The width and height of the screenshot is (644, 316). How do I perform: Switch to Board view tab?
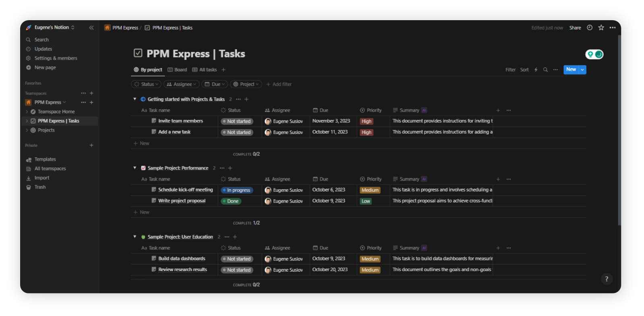pyautogui.click(x=177, y=70)
